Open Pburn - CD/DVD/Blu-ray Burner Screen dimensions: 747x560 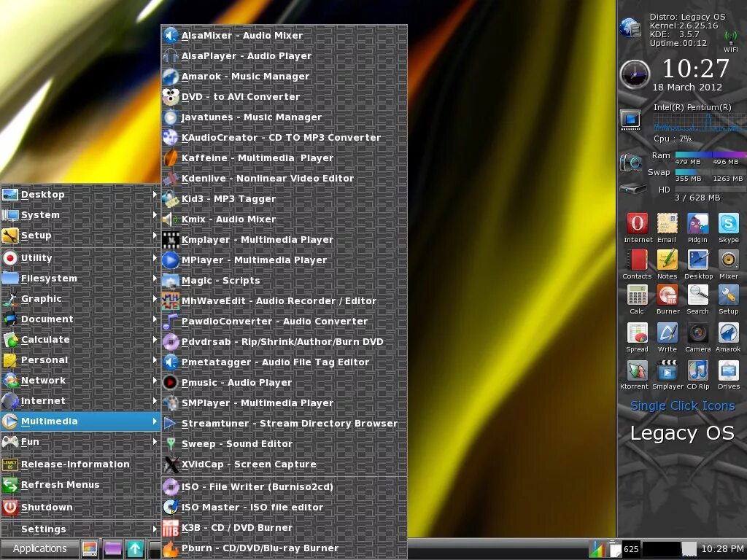pos(284,548)
